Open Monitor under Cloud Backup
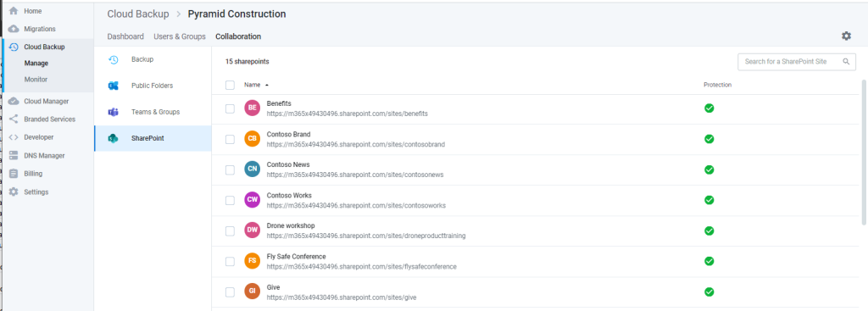This screenshot has width=868, height=311. coord(36,80)
